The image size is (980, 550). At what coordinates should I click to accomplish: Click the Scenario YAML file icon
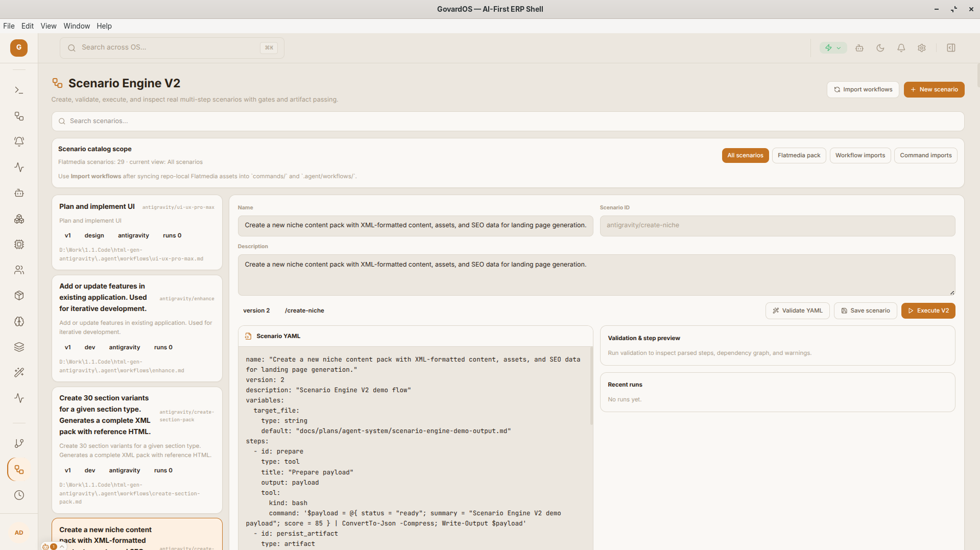pos(248,336)
